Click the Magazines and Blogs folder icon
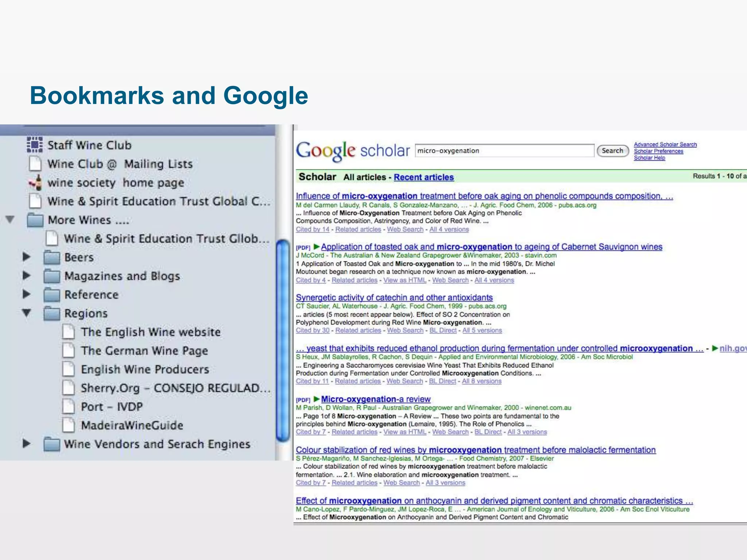Viewport: 747px width, 560px height. point(51,276)
